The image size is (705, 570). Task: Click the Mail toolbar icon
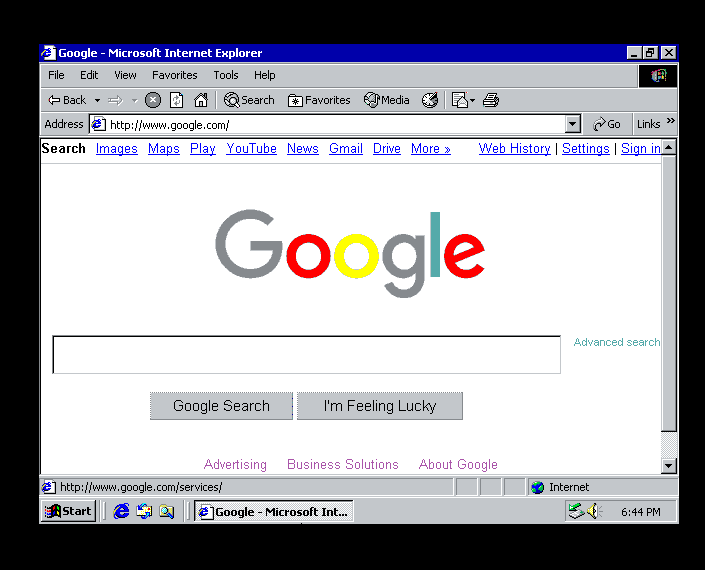coord(460,100)
